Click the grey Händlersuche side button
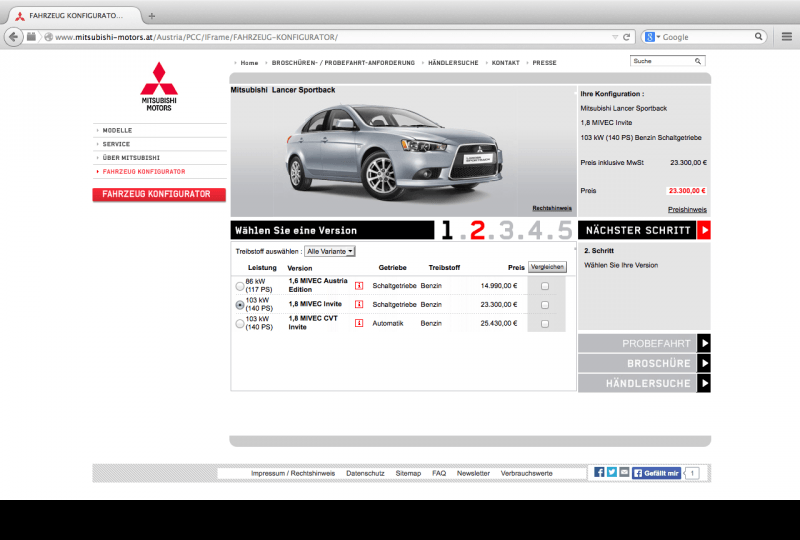 [x=638, y=383]
